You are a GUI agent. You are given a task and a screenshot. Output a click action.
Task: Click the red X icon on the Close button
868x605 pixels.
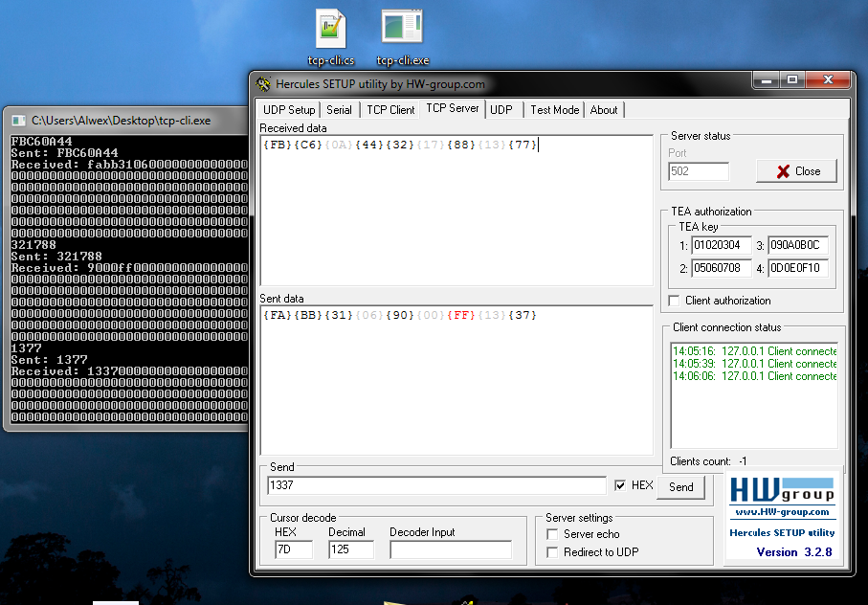coord(781,170)
